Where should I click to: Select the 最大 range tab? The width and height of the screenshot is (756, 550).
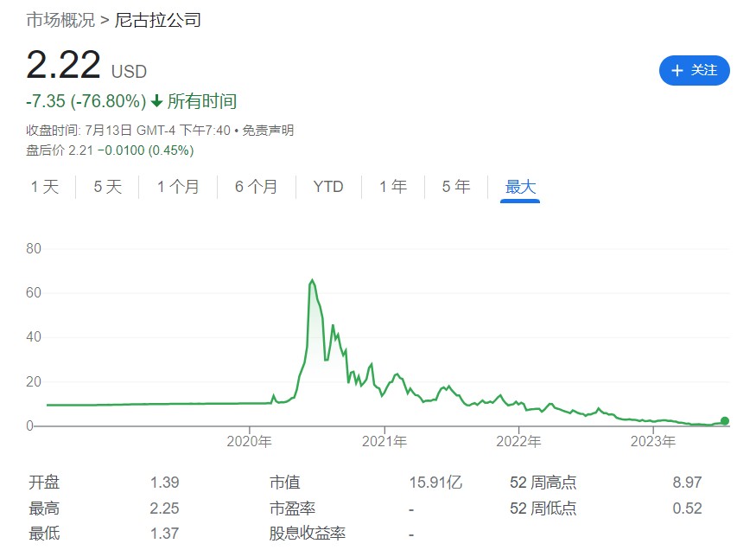coord(520,187)
